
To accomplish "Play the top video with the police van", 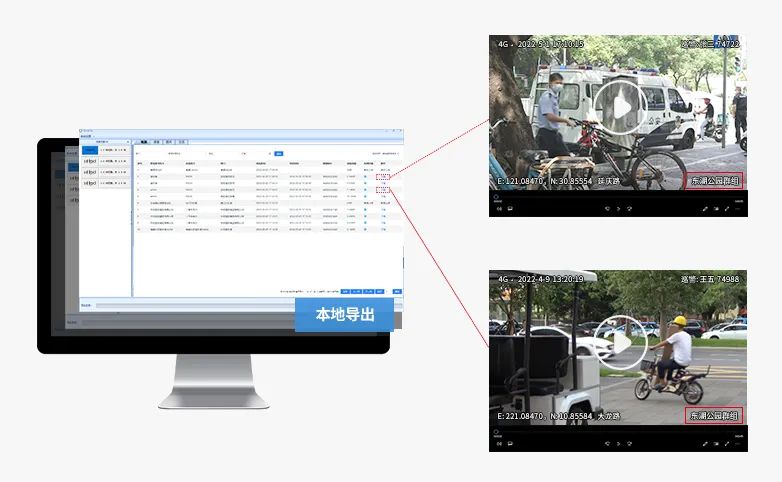I will coord(620,106).
